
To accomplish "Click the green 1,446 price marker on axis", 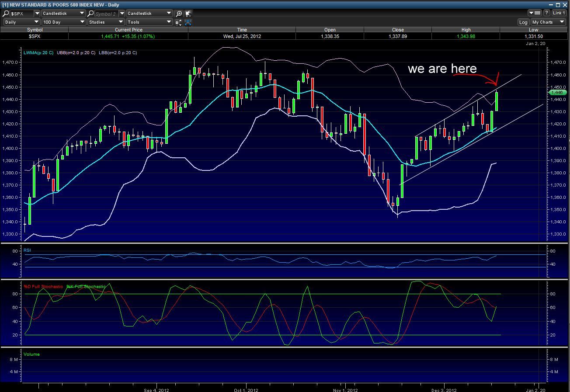I will [557, 92].
